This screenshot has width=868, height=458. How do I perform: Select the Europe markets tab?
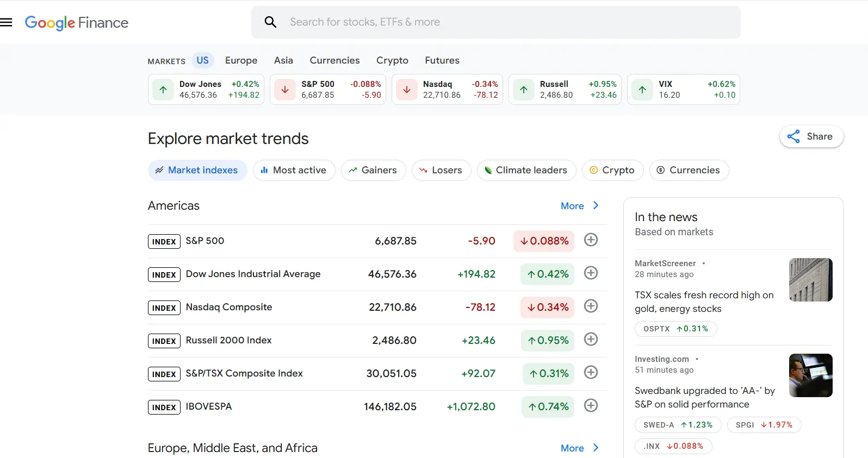click(241, 60)
